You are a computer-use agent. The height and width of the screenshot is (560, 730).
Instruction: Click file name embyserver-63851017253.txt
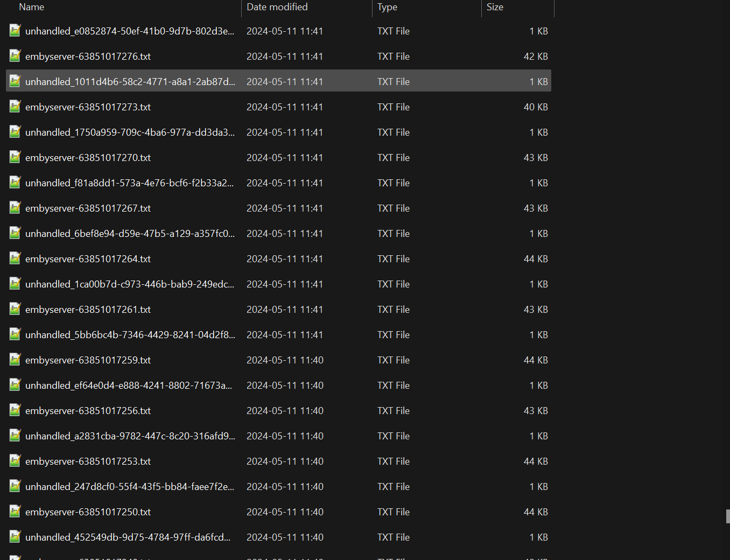coord(88,461)
